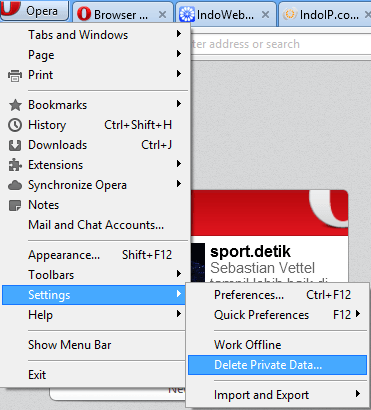This screenshot has width=371, height=410.
Task: Click the printer icon beside Print
Action: coord(15,75)
